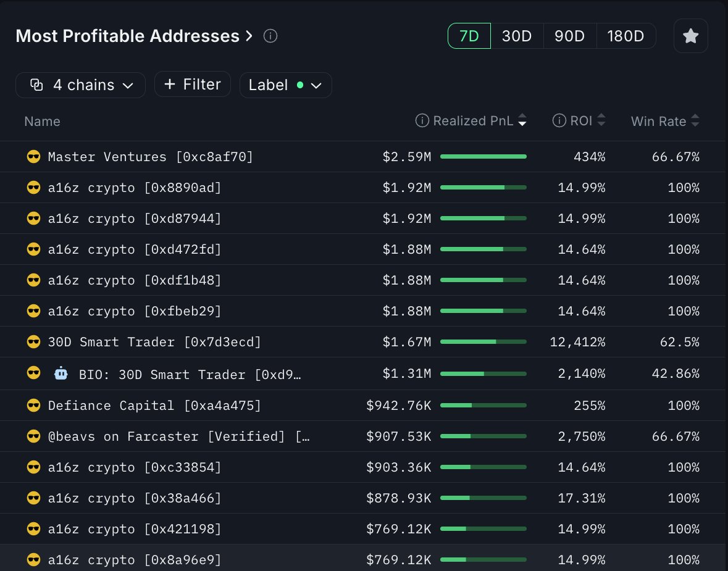Click the Win Rate column header label
Image resolution: width=728 pixels, height=571 pixels.
point(658,121)
